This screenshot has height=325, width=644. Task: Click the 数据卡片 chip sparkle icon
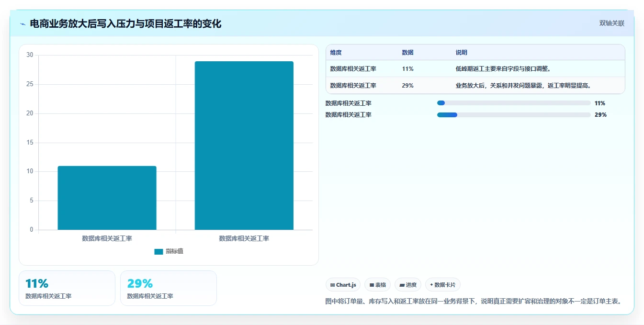pos(431,285)
